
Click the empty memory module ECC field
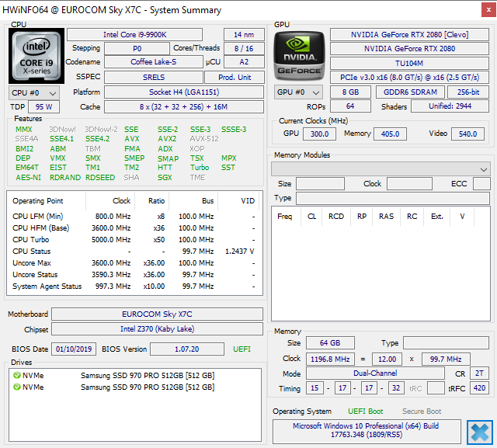[x=481, y=184]
